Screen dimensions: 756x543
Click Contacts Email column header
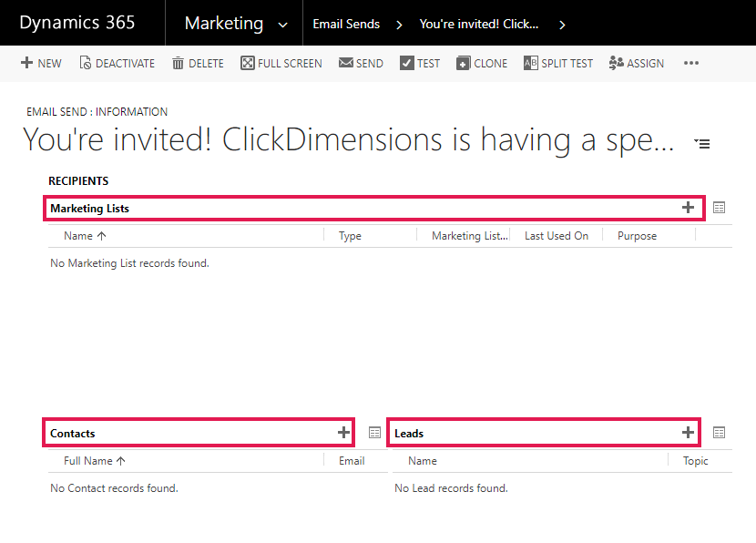[x=352, y=460]
